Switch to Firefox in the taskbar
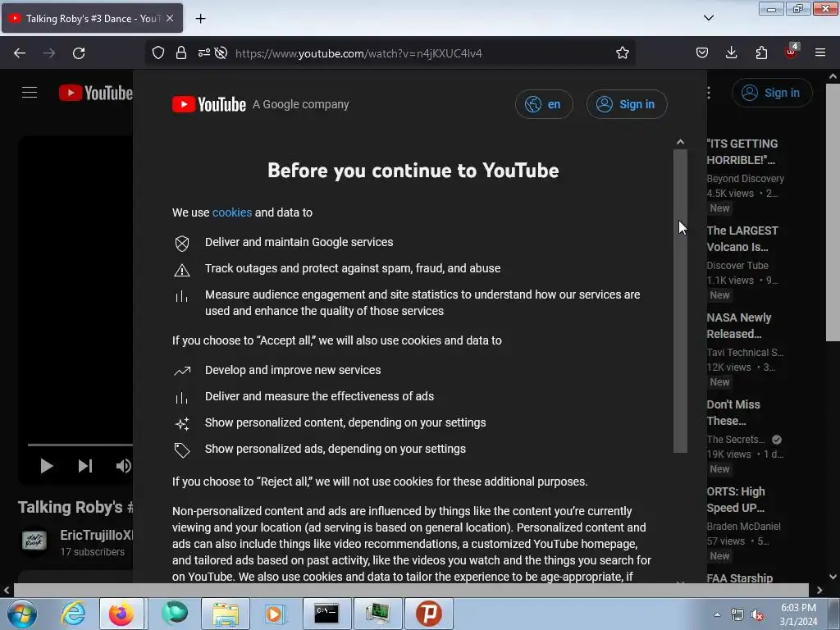Viewport: 840px width, 630px height. pyautogui.click(x=121, y=614)
